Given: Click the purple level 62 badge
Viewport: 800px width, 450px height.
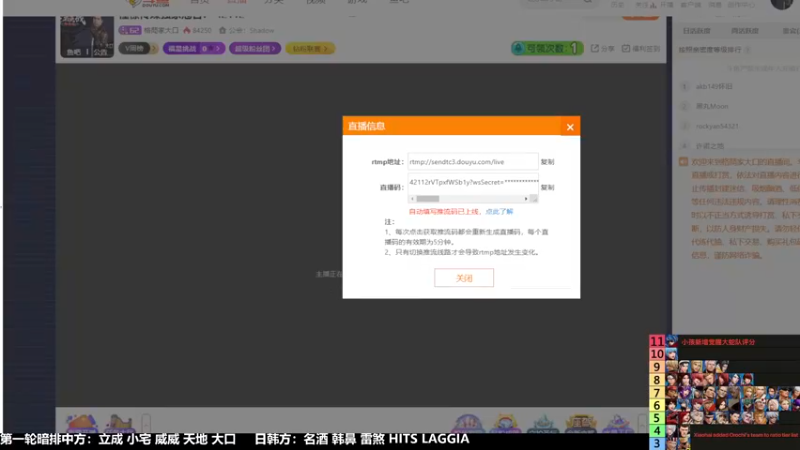Looking at the screenshot, I should [x=130, y=31].
